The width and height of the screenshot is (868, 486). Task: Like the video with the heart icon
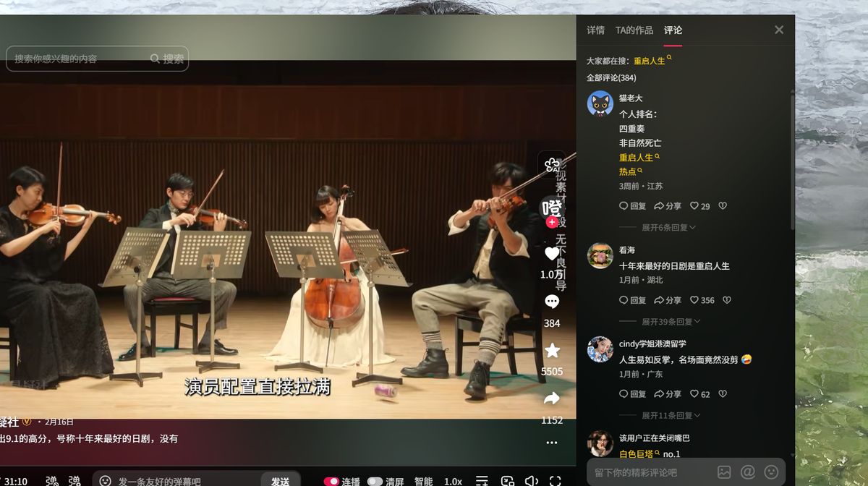tap(552, 254)
